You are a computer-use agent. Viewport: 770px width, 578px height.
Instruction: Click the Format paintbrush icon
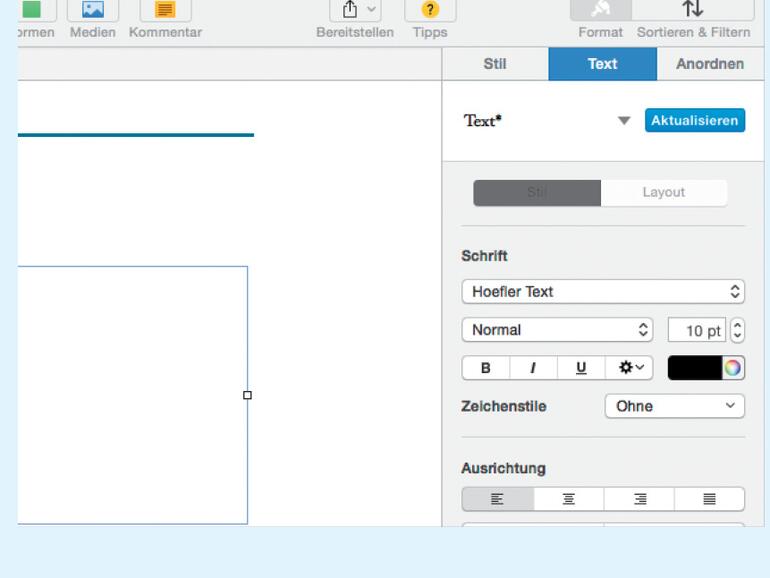(600, 9)
